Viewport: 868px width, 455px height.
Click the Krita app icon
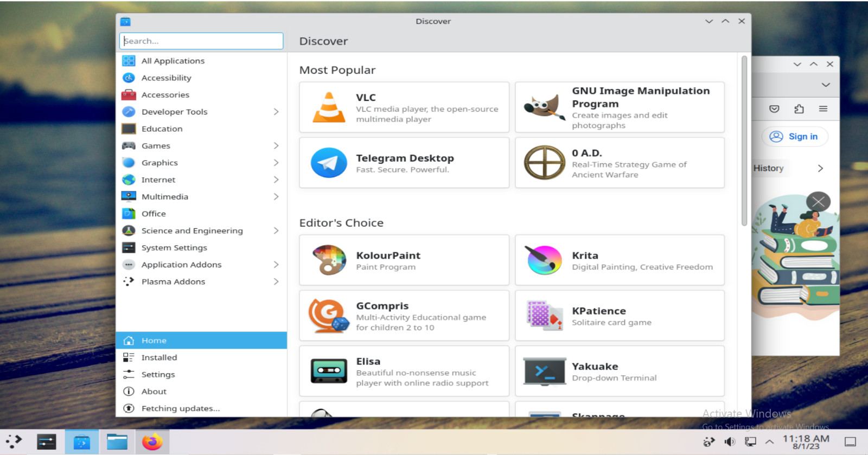coord(544,260)
